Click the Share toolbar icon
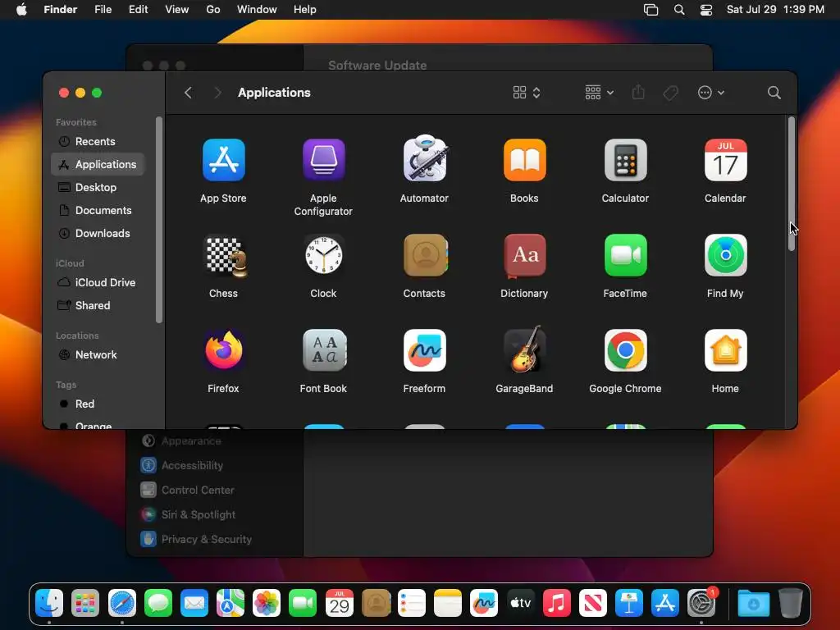840x630 pixels. point(638,92)
